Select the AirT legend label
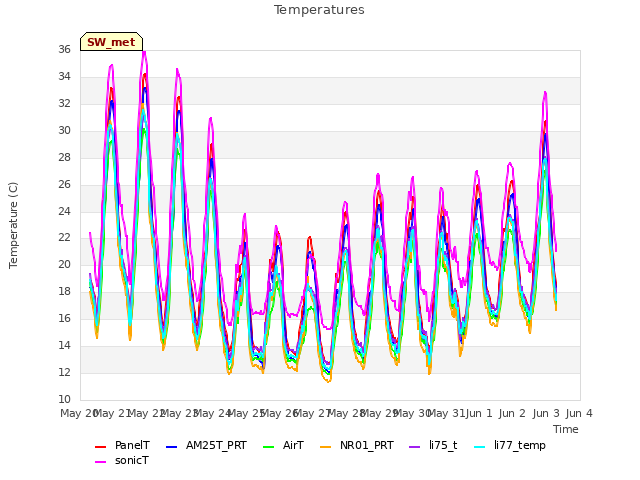This screenshot has height=480, width=640. point(293,445)
